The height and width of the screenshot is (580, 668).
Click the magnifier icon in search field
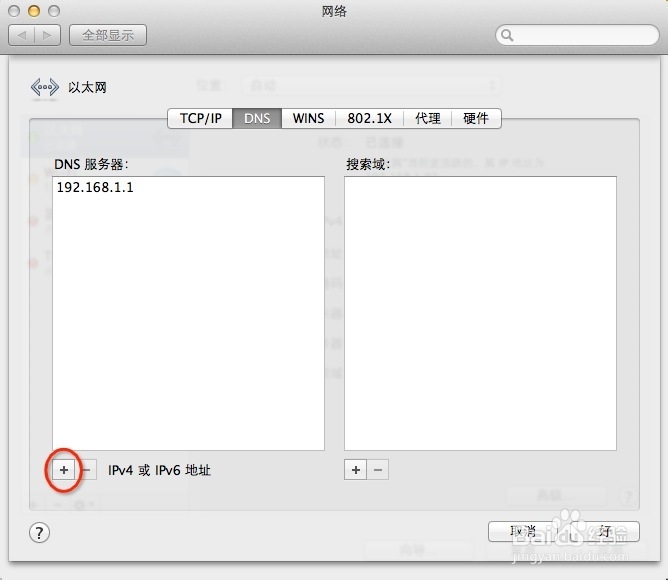tap(507, 35)
